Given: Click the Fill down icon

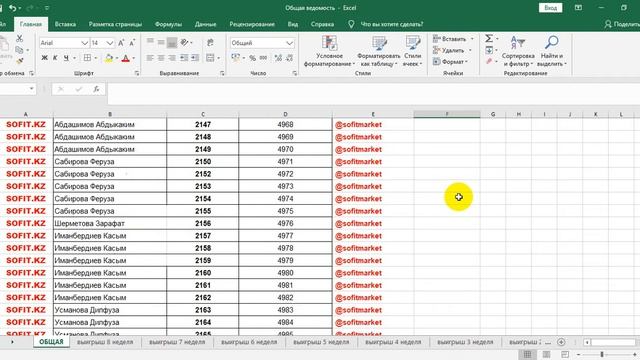Looking at the screenshot, I should (489, 50).
